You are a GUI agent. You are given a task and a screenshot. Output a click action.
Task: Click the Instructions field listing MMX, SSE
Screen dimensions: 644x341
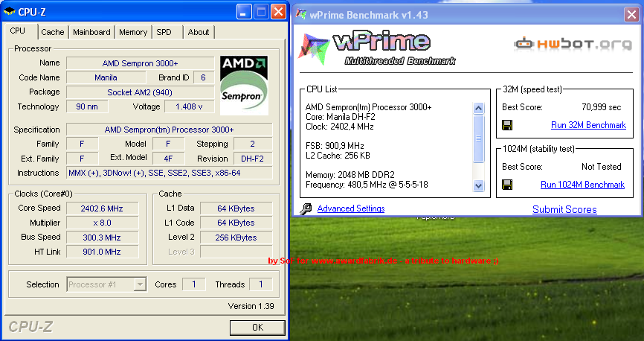[170, 173]
